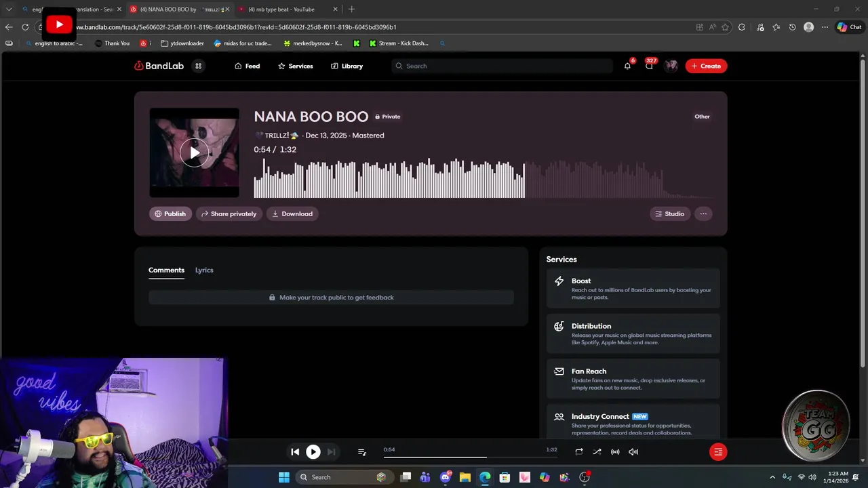Screen dimensions: 868x488
Task: Play the track from the cover art
Action: point(194,152)
